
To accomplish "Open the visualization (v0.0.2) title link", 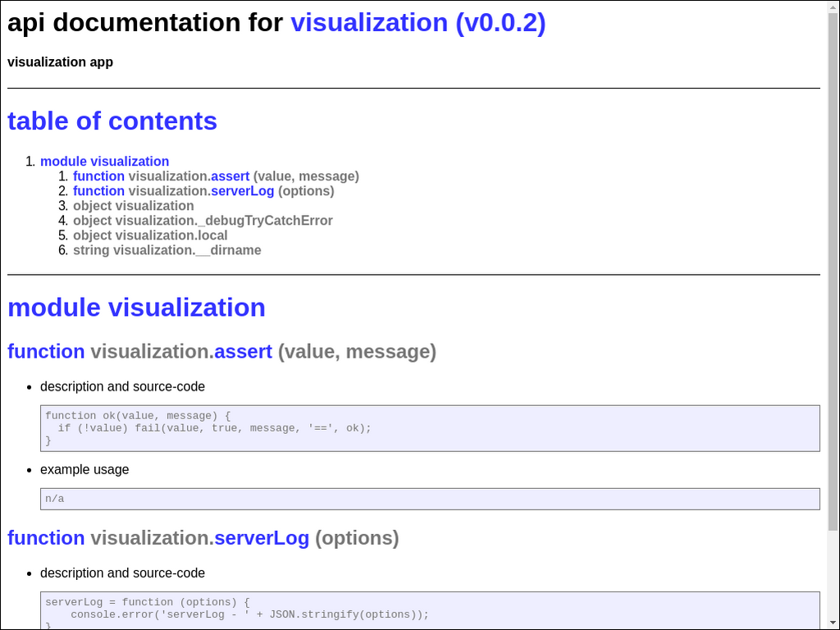I will click(418, 22).
